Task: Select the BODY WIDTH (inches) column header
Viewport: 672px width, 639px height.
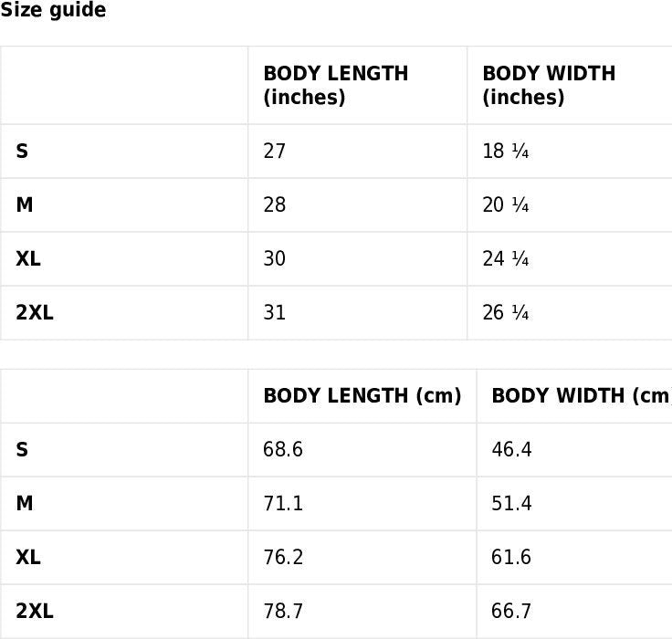Action: click(x=549, y=85)
